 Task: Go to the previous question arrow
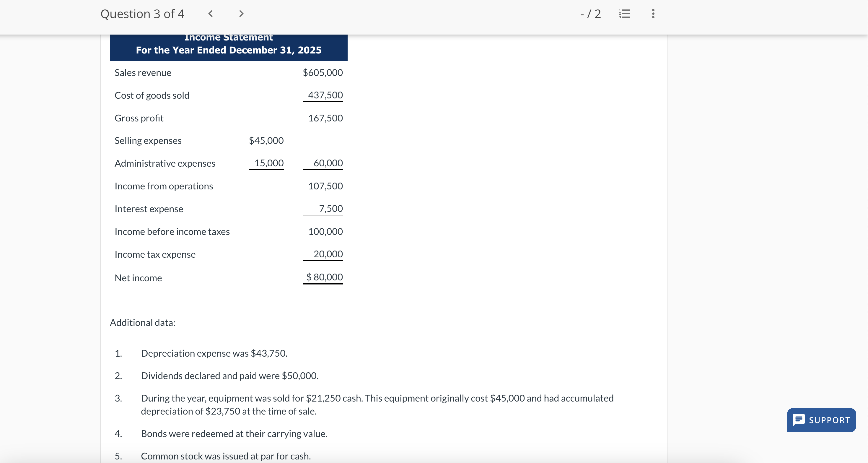pyautogui.click(x=211, y=14)
